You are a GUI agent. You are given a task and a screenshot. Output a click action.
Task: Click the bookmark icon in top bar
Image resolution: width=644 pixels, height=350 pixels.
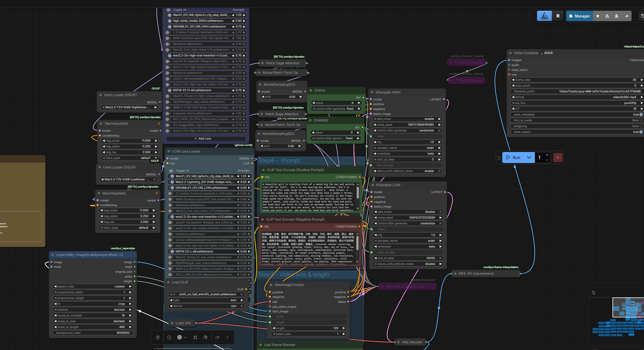tap(558, 16)
